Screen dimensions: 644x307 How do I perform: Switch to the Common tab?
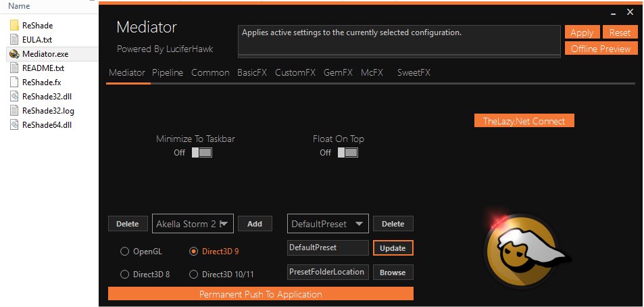(210, 73)
